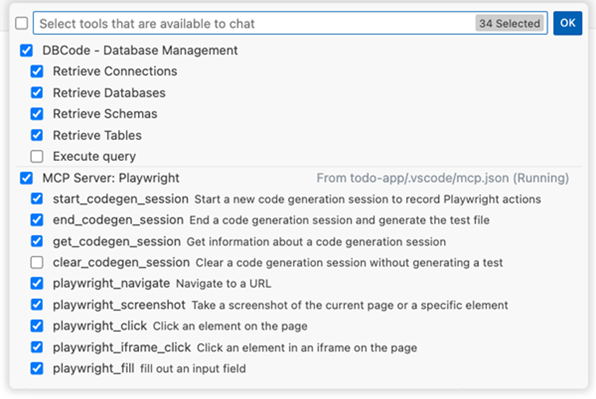Select the 'Retrieve Databases' row label
Image resolution: width=596 pixels, height=399 pixels.
pos(109,92)
